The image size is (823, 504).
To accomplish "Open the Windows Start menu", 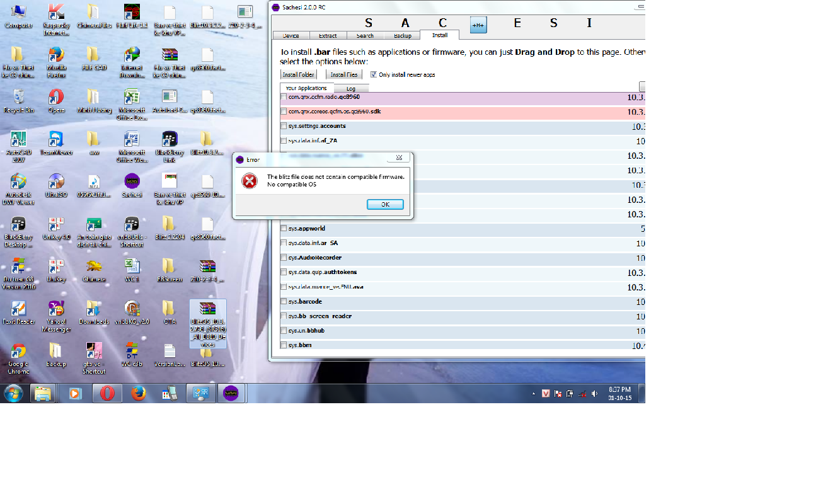I will pyautogui.click(x=13, y=393).
